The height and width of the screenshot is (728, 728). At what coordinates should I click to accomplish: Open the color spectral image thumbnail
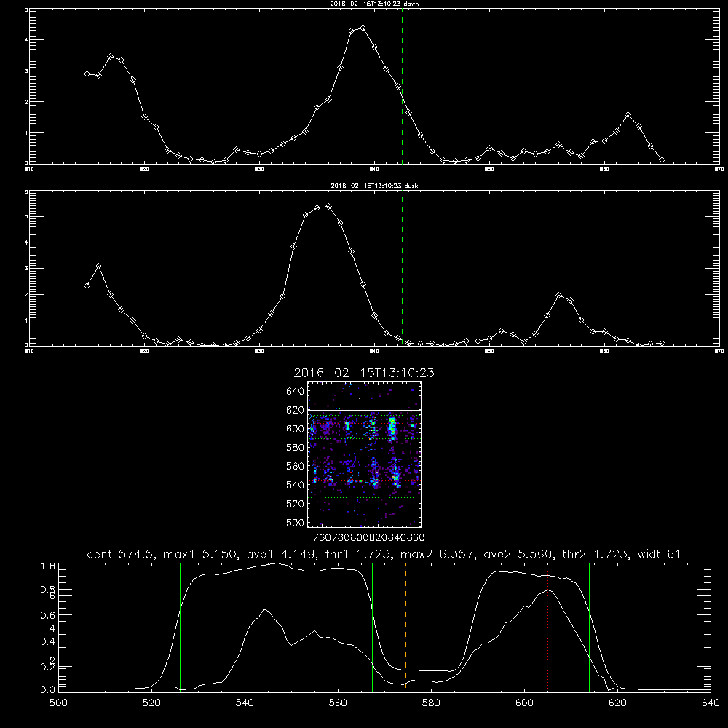(x=365, y=454)
